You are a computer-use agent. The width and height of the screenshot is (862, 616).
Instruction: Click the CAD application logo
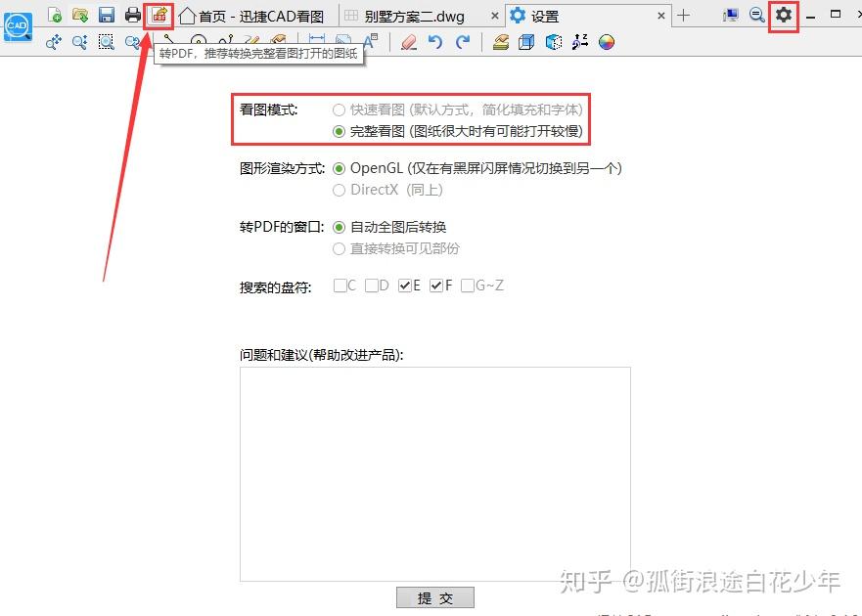pos(18,26)
